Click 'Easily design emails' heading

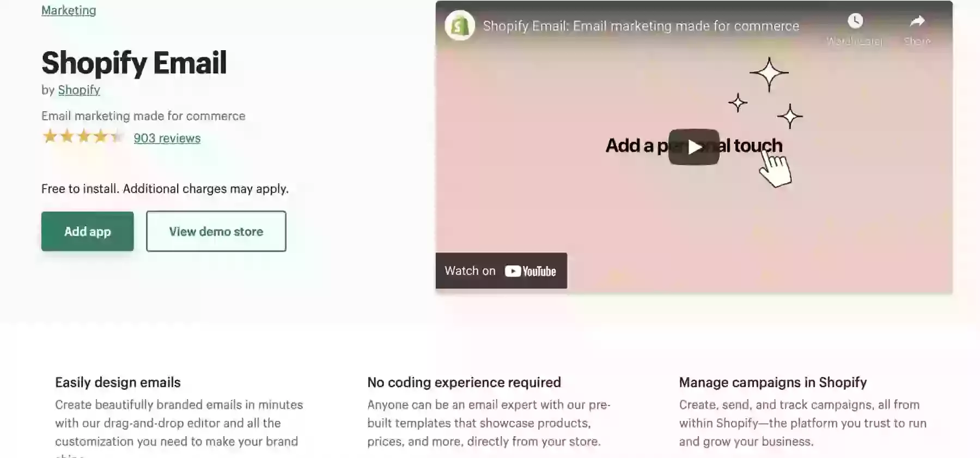click(x=118, y=382)
